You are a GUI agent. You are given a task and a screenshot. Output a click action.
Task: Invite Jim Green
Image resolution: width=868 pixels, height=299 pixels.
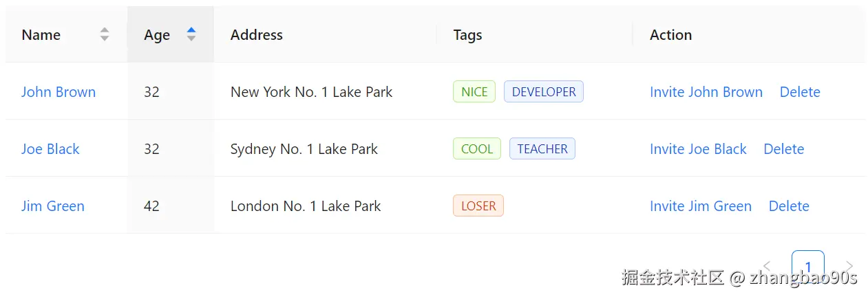point(701,206)
